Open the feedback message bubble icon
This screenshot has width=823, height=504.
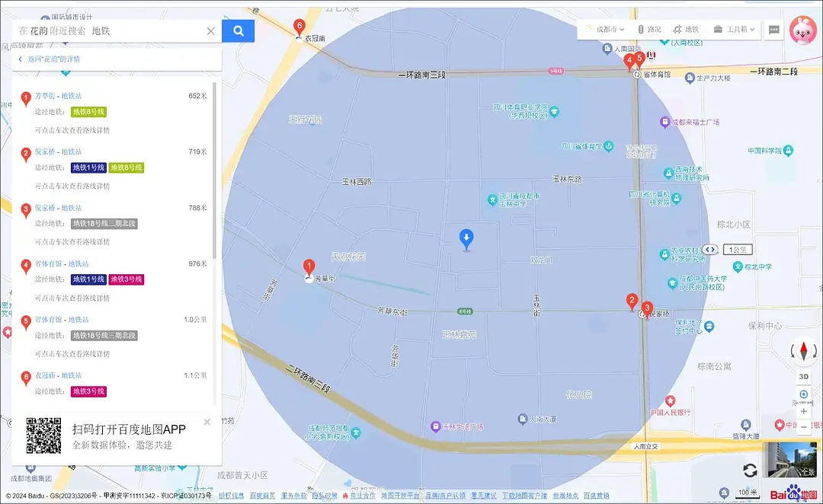(x=773, y=30)
